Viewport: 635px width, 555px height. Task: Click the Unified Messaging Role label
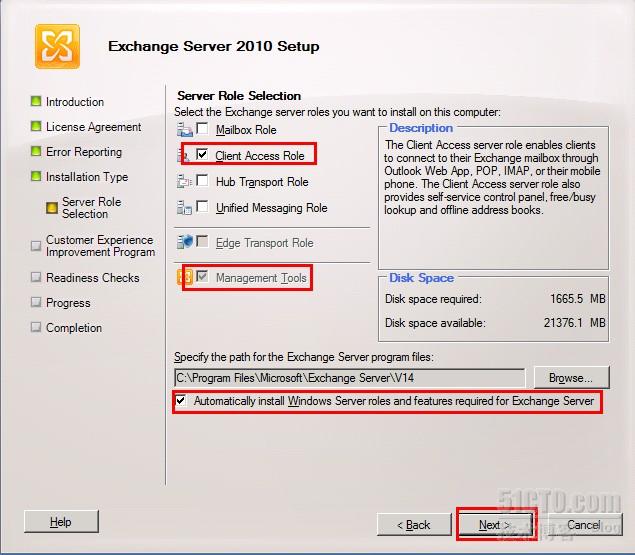[271, 208]
